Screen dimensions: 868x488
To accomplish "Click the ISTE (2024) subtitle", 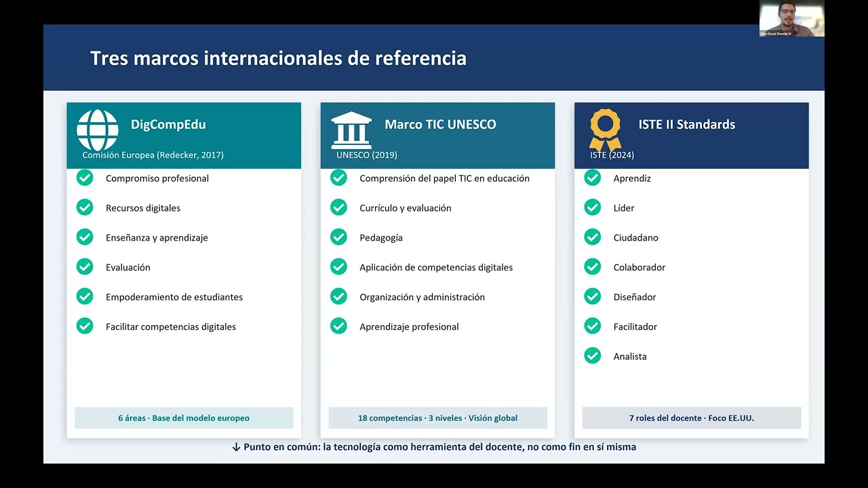I will click(x=612, y=155).
